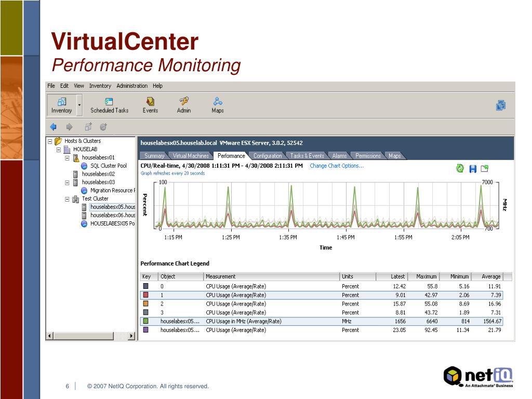The image size is (532, 399).
Task: Open the Inventory button dropdown arrow
Action: (x=79, y=105)
